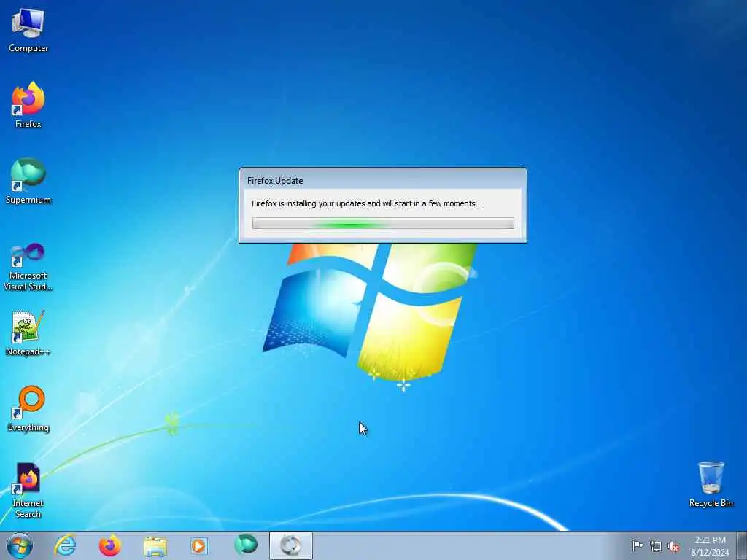Click the Show desktop button at the taskbar end

pos(742,545)
